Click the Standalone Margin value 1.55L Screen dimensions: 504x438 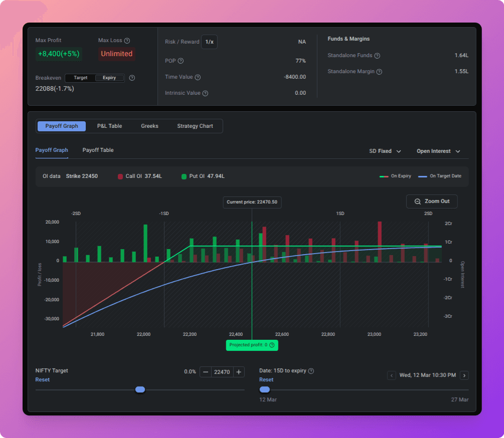click(x=461, y=71)
